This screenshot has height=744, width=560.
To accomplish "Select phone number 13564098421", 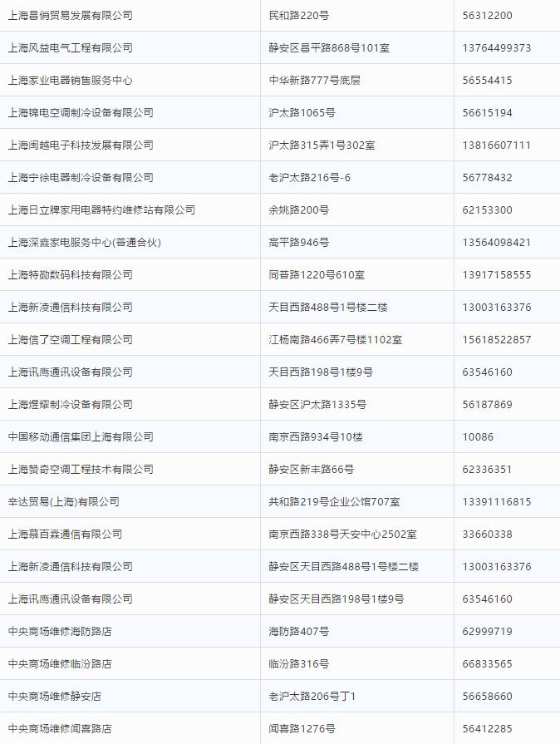I will pos(497,243).
